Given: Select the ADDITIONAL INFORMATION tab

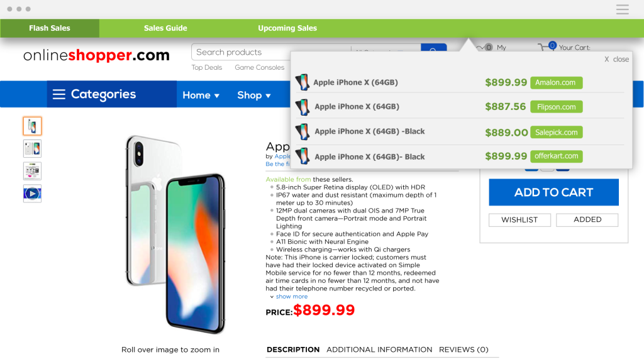Looking at the screenshot, I should coord(379,349).
